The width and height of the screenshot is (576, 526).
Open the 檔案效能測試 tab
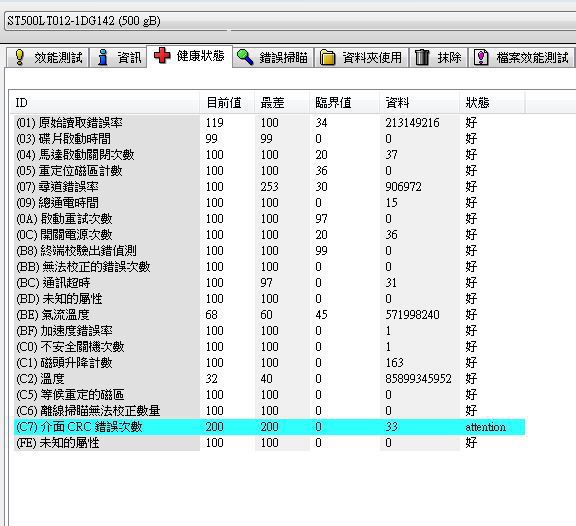tap(521, 58)
